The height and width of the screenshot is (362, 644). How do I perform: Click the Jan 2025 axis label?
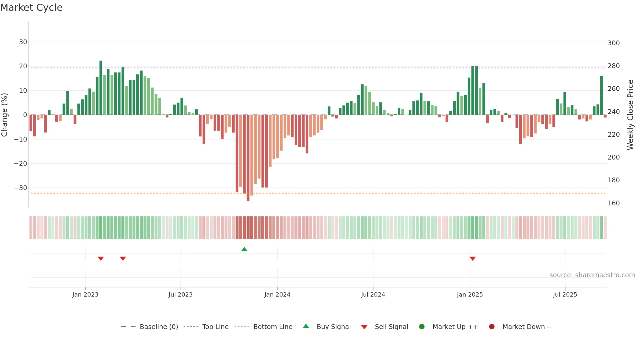[x=470, y=294]
